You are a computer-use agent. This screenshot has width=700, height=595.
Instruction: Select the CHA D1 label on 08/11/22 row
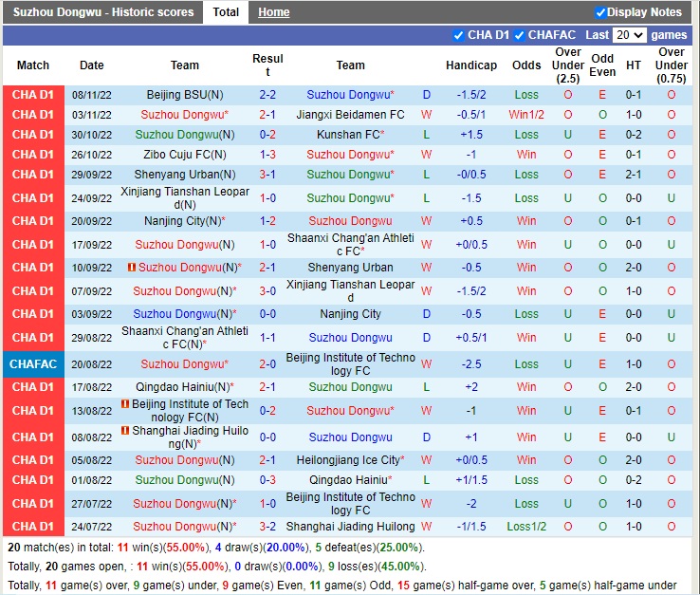pos(33,95)
